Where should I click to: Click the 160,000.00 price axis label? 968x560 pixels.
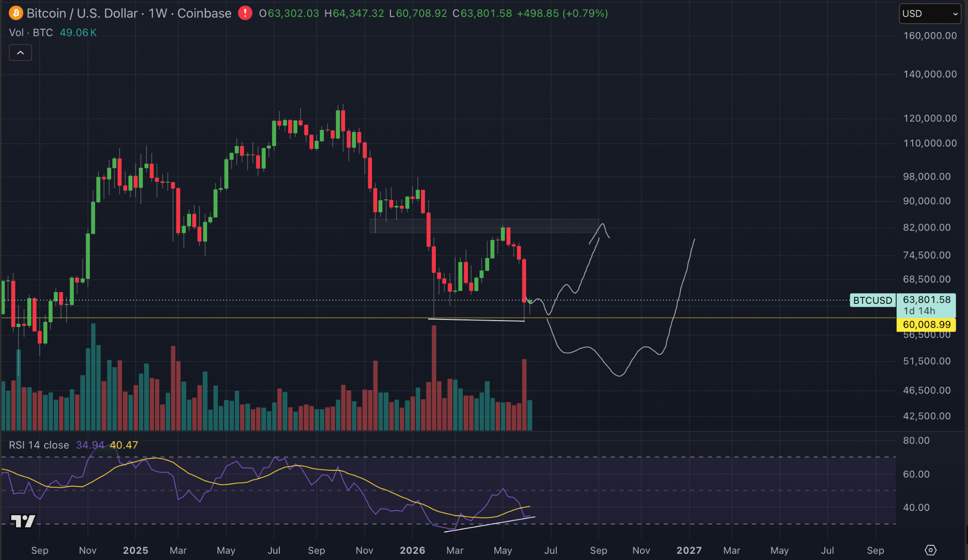pos(930,36)
